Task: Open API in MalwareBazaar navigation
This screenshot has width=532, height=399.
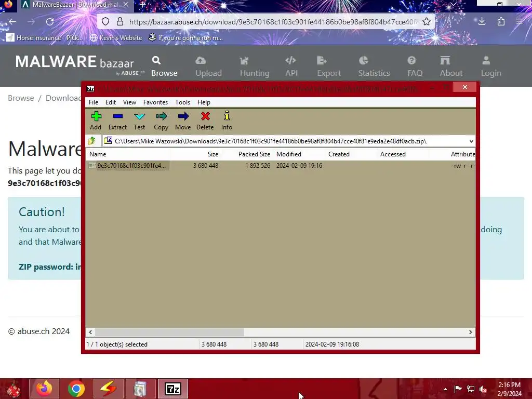Action: pyautogui.click(x=291, y=66)
